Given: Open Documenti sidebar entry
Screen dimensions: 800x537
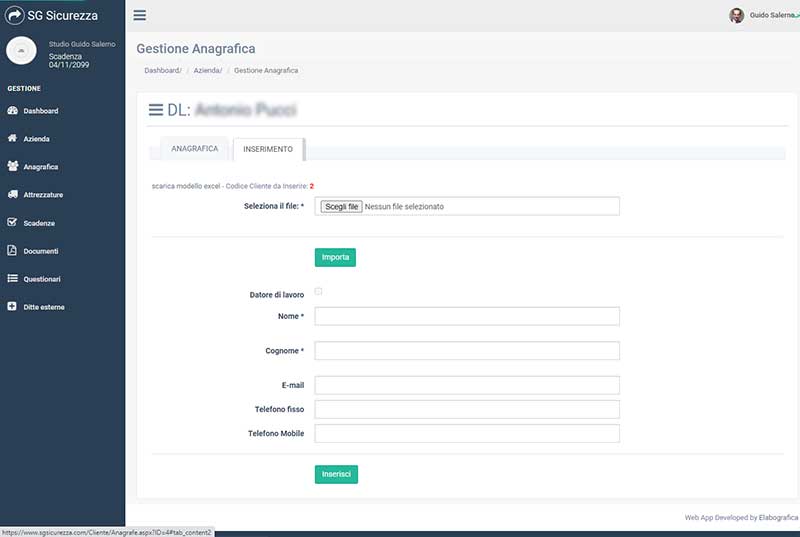Looking at the screenshot, I should coord(41,251).
